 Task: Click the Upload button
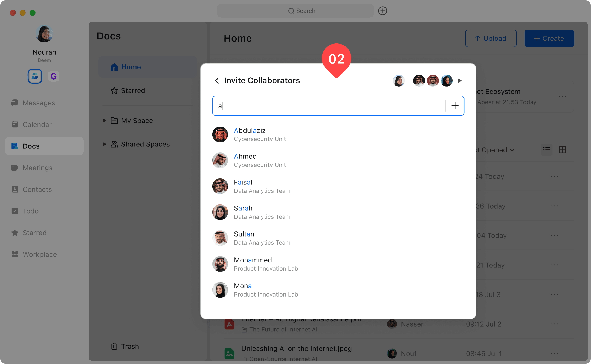491,39
